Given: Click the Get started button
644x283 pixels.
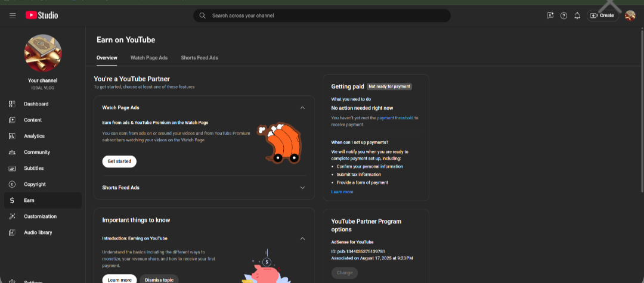Looking at the screenshot, I should (119, 161).
